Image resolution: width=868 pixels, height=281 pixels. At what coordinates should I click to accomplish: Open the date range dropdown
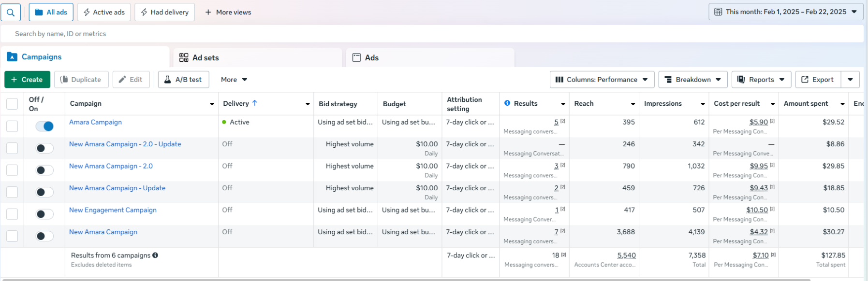pyautogui.click(x=786, y=12)
